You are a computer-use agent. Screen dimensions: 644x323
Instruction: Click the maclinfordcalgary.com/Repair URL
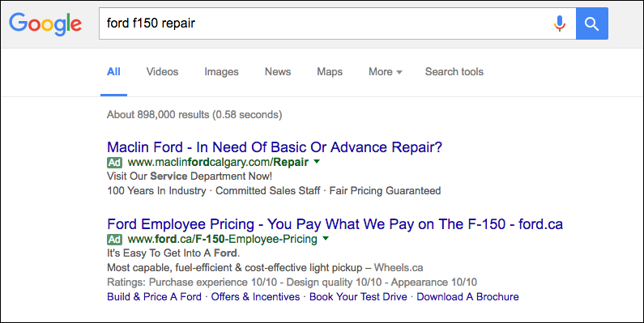coord(218,163)
